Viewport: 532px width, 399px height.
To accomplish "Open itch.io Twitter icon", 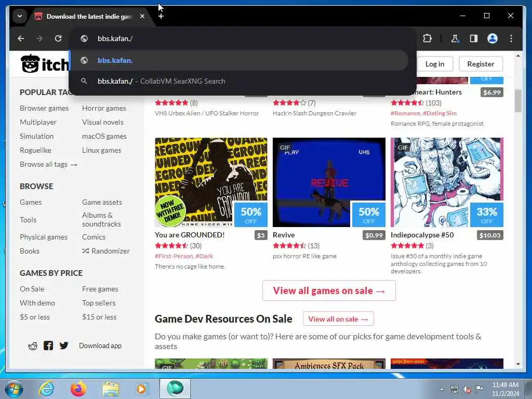I will pos(64,345).
